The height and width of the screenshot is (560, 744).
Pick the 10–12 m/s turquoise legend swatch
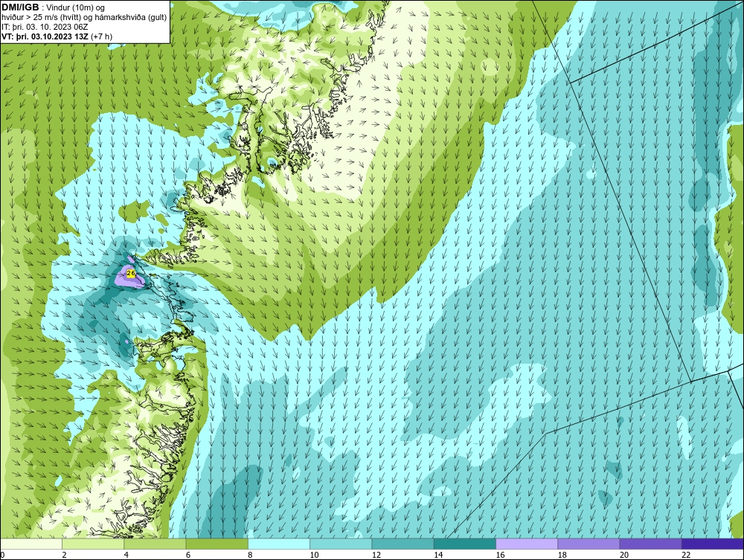[341, 544]
